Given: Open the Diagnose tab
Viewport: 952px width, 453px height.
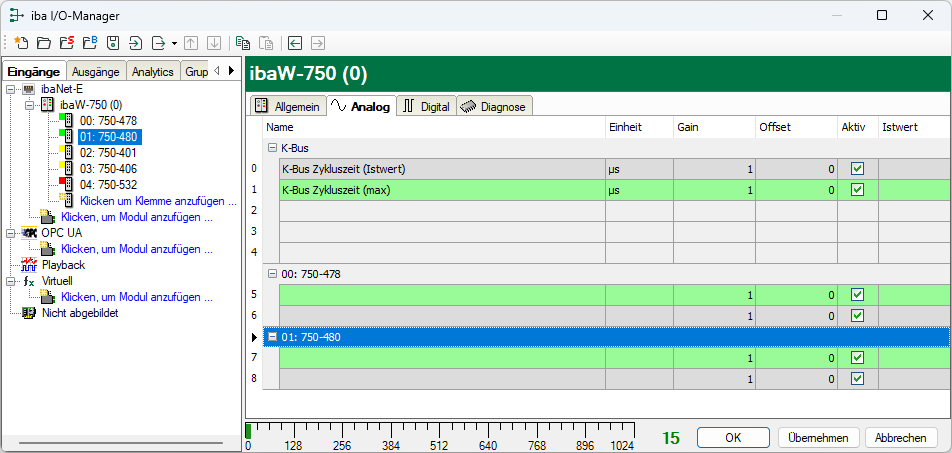Looking at the screenshot, I should [x=495, y=107].
